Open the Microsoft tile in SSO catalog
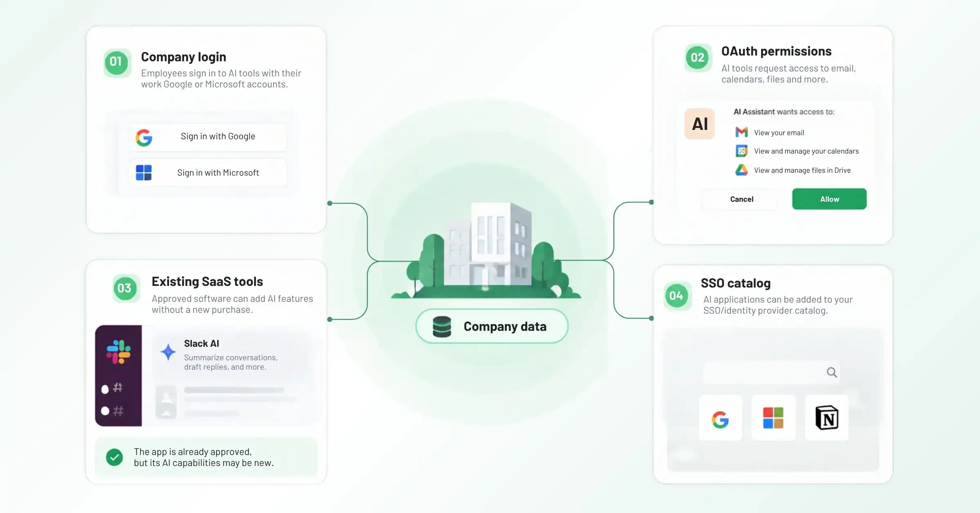This screenshot has height=513, width=980. click(x=773, y=418)
